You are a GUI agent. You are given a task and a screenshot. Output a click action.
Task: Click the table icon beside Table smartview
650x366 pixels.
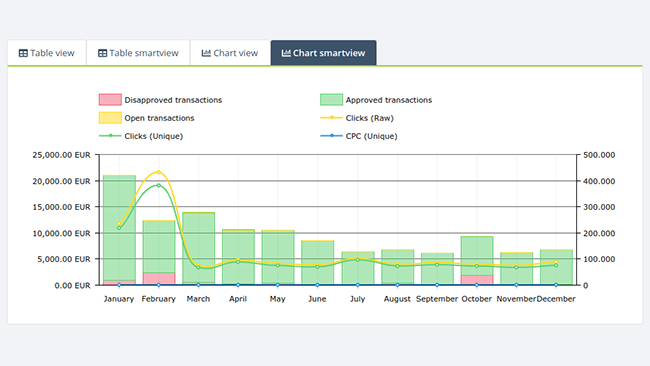click(102, 53)
